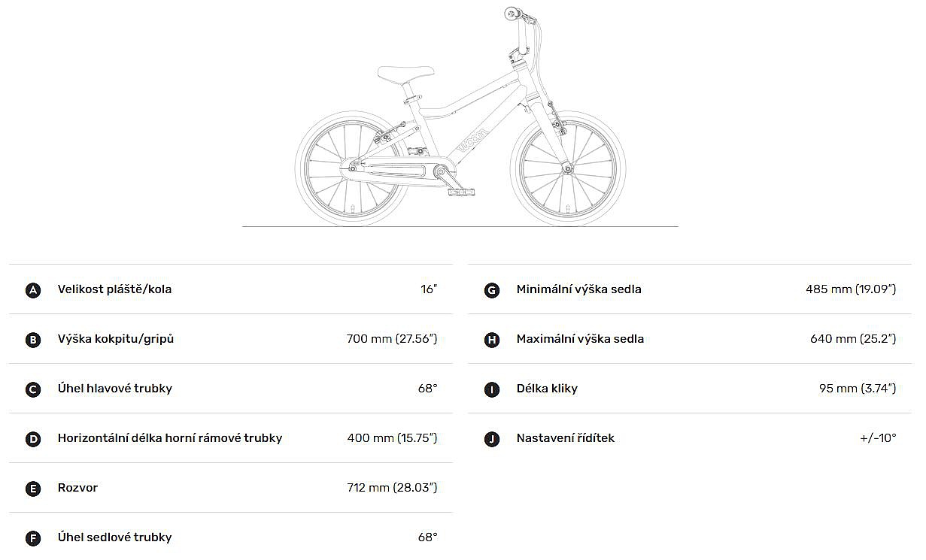
Task: Click the '712 mm (28.03")' value
Action: [392, 488]
